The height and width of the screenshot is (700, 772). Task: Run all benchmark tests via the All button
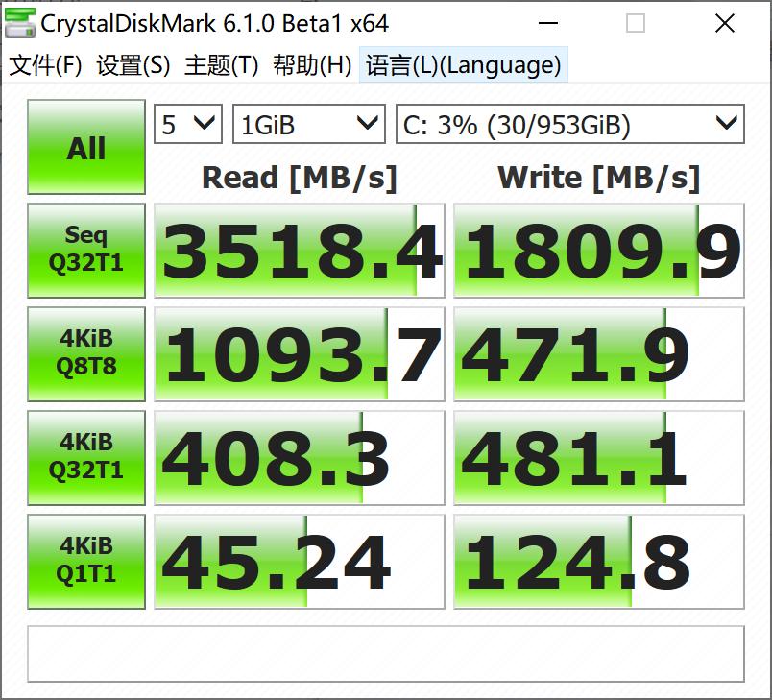coord(85,147)
